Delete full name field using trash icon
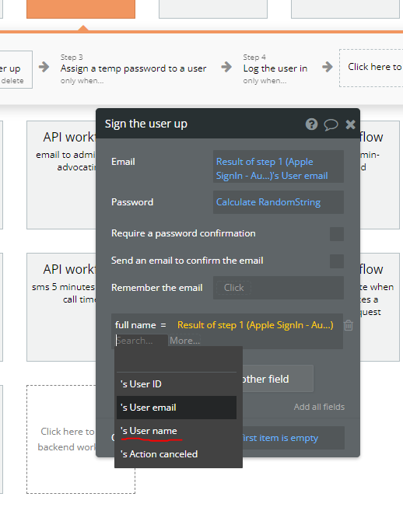Viewport: 403px width, 532px height. 349,325
